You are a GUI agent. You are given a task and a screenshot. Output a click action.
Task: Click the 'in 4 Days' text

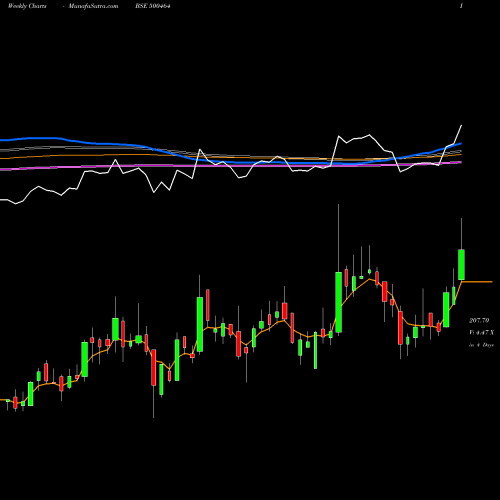(x=481, y=345)
